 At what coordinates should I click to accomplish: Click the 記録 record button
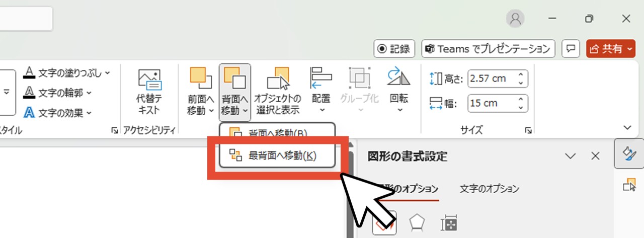coord(394,49)
